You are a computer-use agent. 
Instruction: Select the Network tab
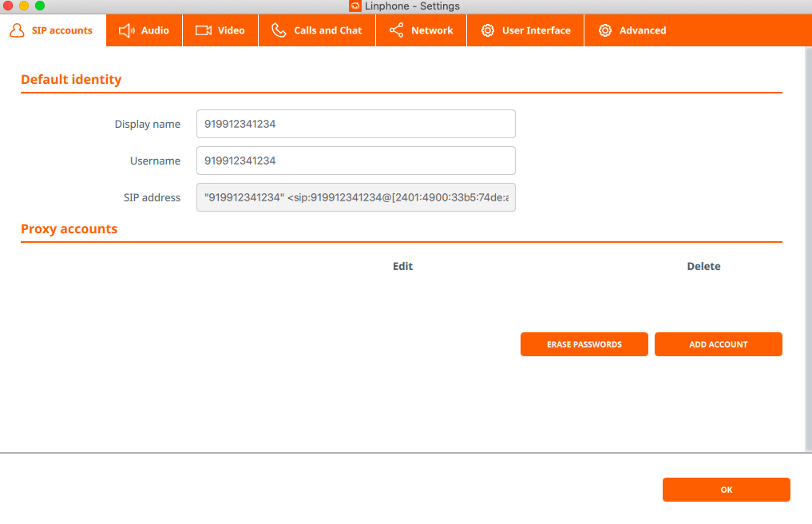click(421, 30)
